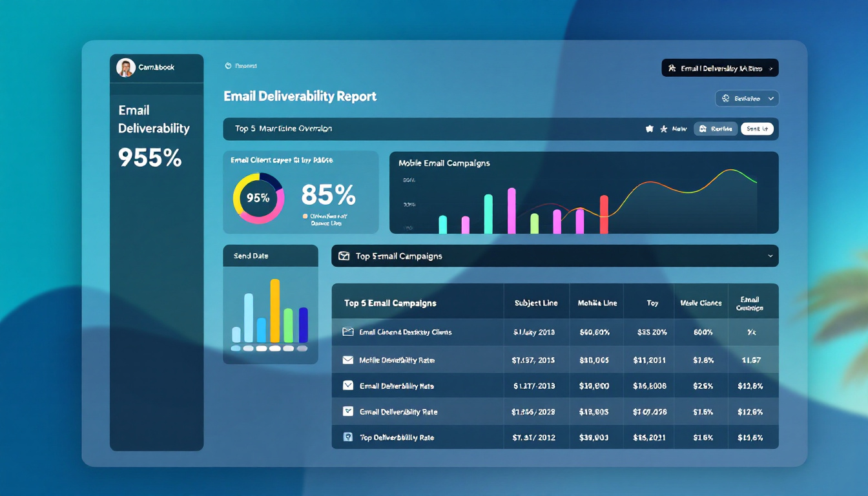Viewport: 868px width, 496px height.
Task: Click the $15.6% cell
Action: 750,437
